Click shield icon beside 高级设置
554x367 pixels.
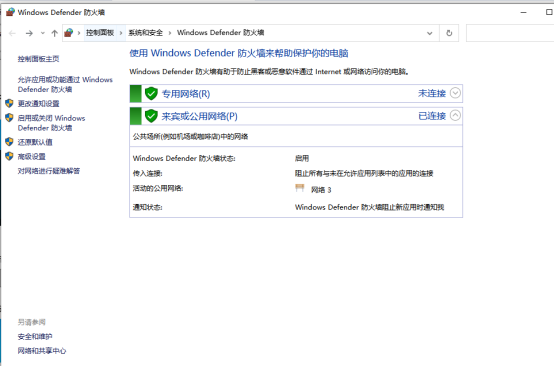click(x=9, y=156)
